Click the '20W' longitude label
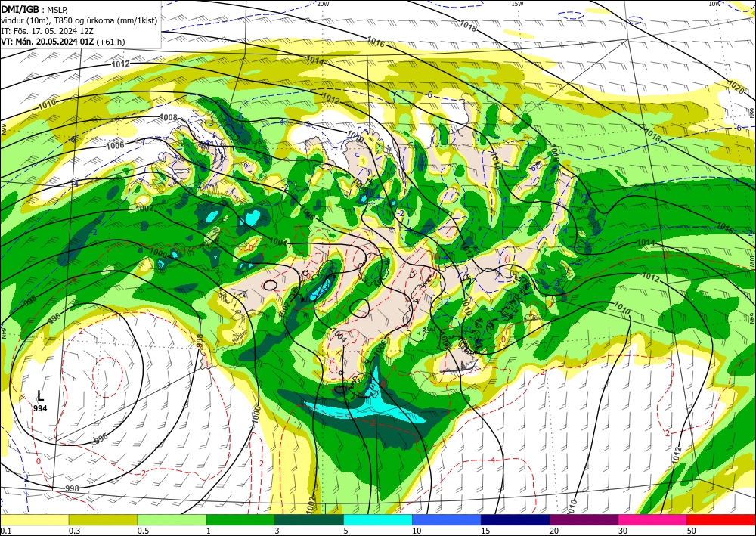 (x=323, y=4)
